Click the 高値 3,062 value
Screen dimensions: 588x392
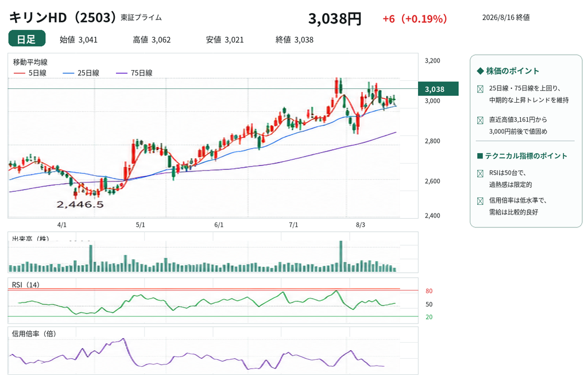coord(152,40)
